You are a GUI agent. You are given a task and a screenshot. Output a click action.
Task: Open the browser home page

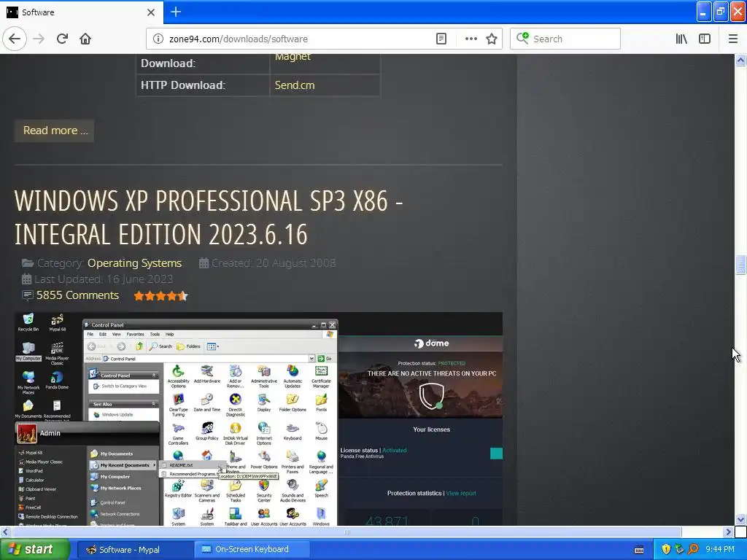(x=85, y=39)
